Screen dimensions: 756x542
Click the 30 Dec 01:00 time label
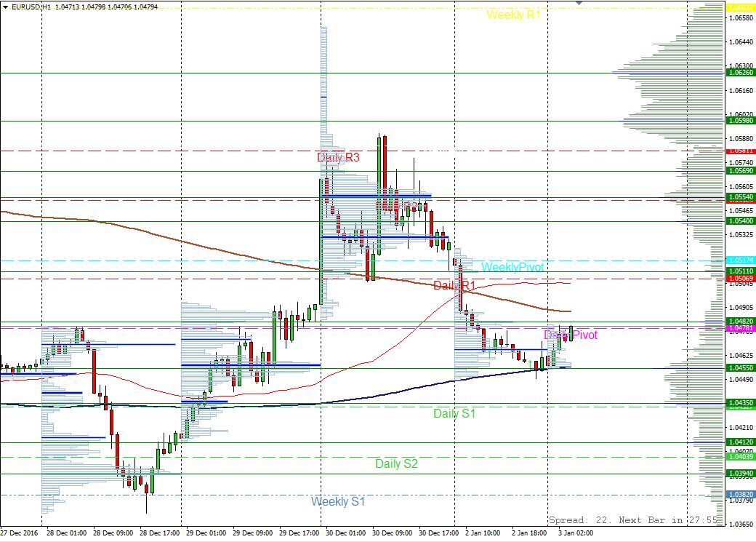click(346, 533)
